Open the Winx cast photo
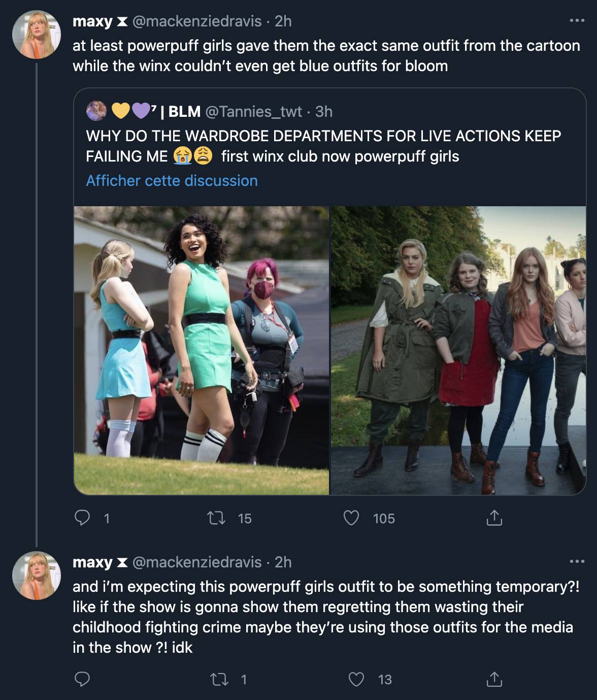The height and width of the screenshot is (700, 597). [x=458, y=351]
